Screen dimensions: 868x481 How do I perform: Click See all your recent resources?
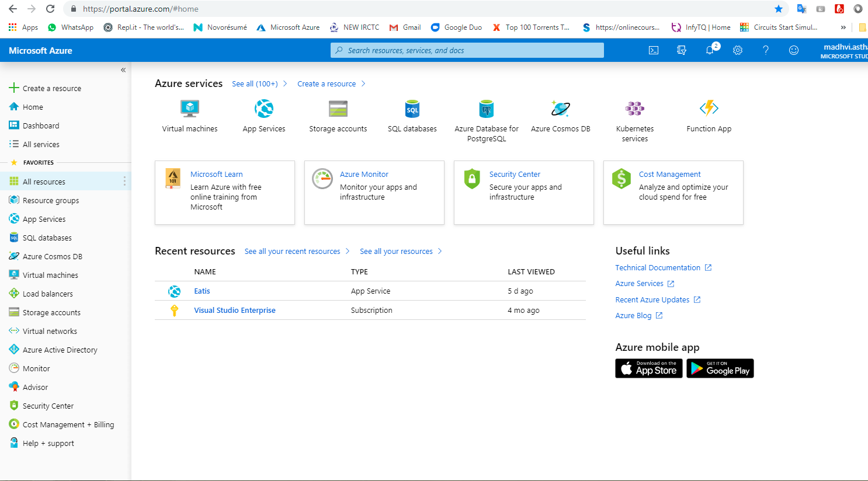pyautogui.click(x=292, y=252)
